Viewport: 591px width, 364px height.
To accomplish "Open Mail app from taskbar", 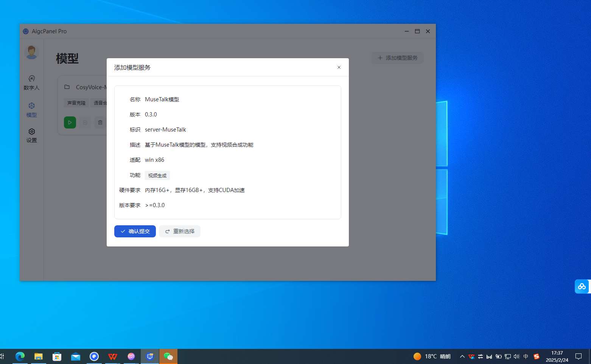I will [76, 356].
